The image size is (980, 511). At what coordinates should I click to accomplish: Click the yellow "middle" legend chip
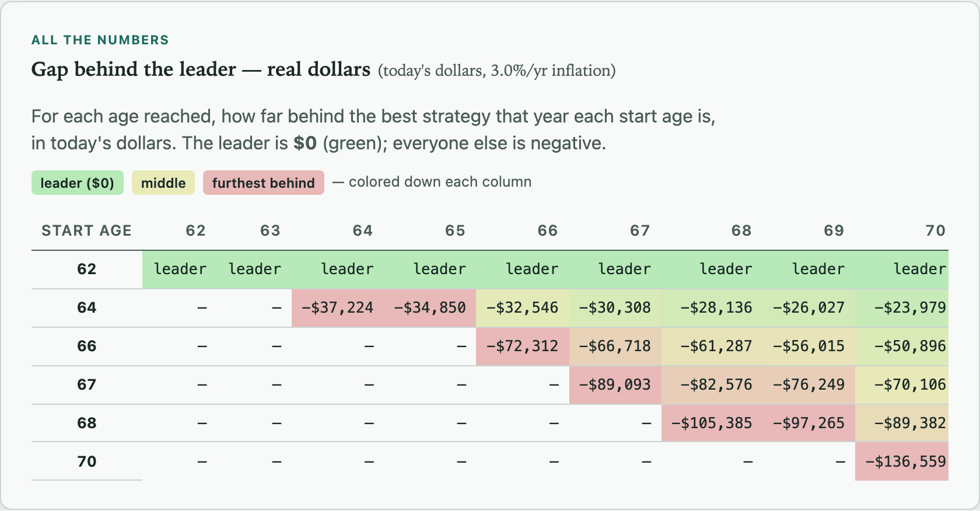point(163,183)
